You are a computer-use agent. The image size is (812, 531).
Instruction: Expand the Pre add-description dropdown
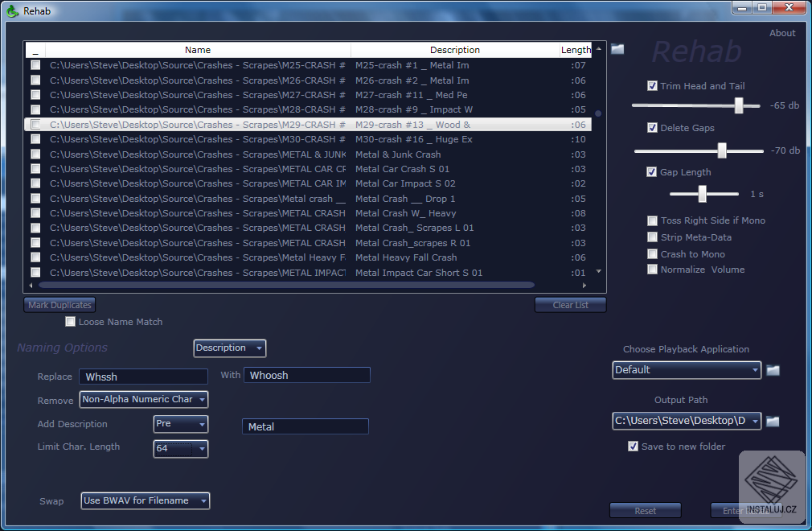181,424
